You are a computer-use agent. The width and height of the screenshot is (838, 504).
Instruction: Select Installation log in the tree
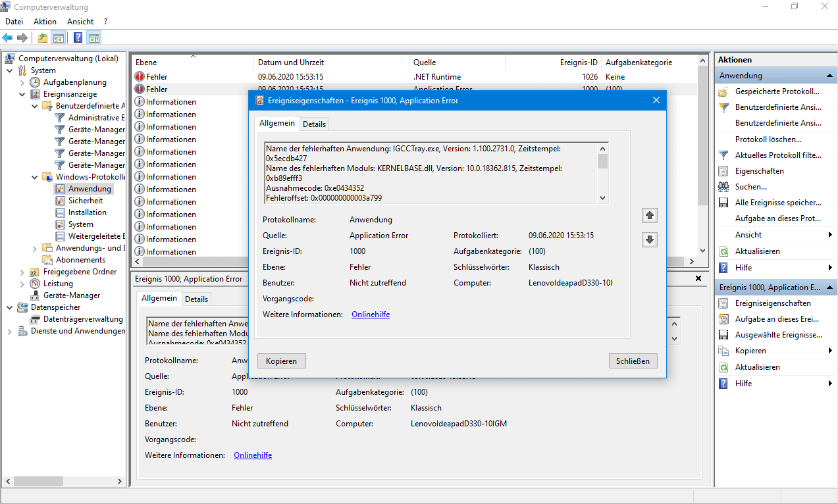pyautogui.click(x=87, y=213)
